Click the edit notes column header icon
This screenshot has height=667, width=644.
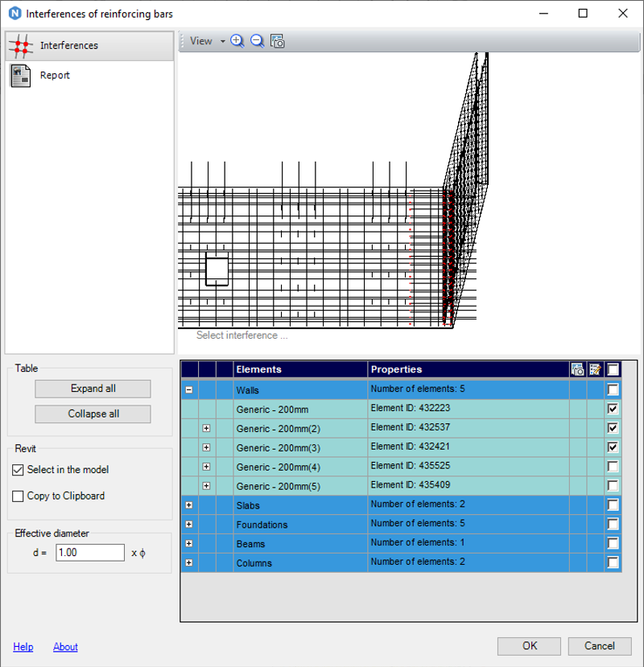tap(596, 369)
